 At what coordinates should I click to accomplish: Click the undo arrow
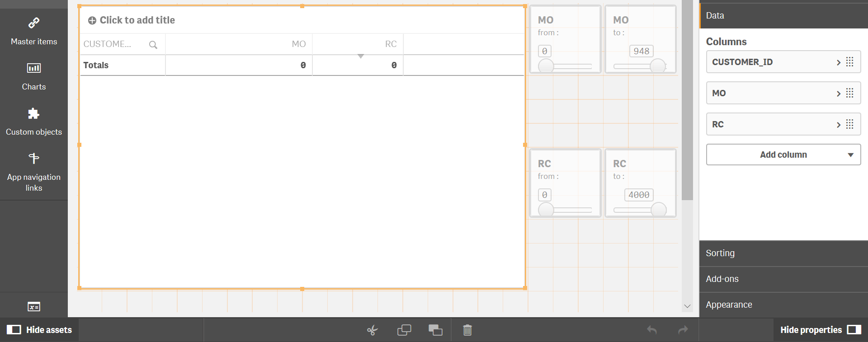click(652, 330)
